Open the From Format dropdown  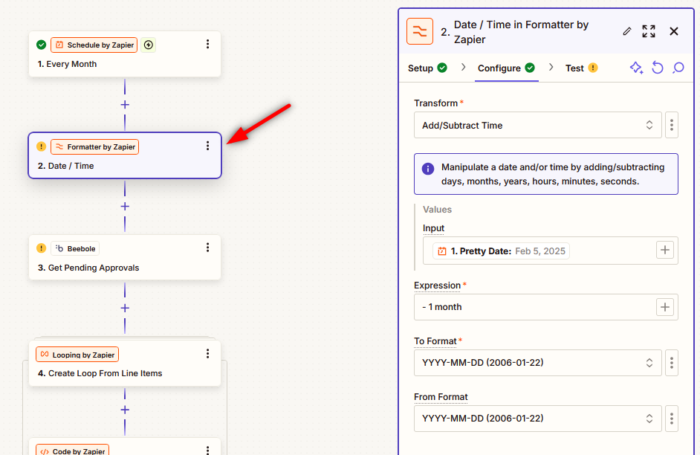point(538,418)
